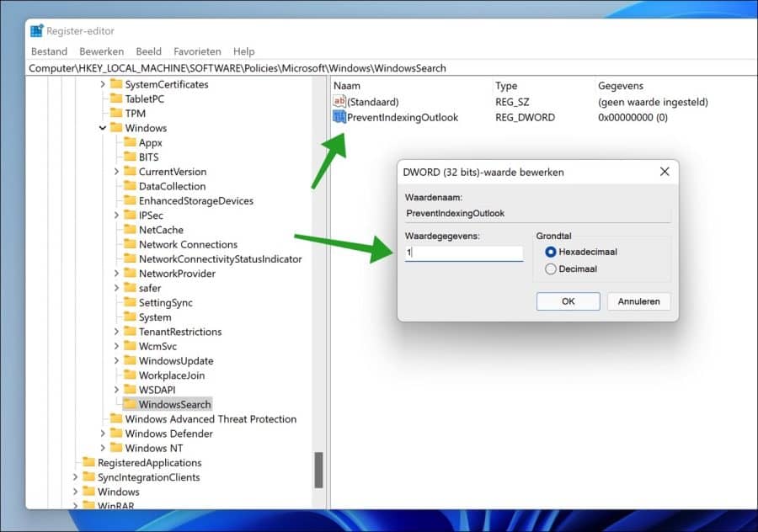
Task: Click the RegisteredApplications folder icon
Action: (88, 462)
